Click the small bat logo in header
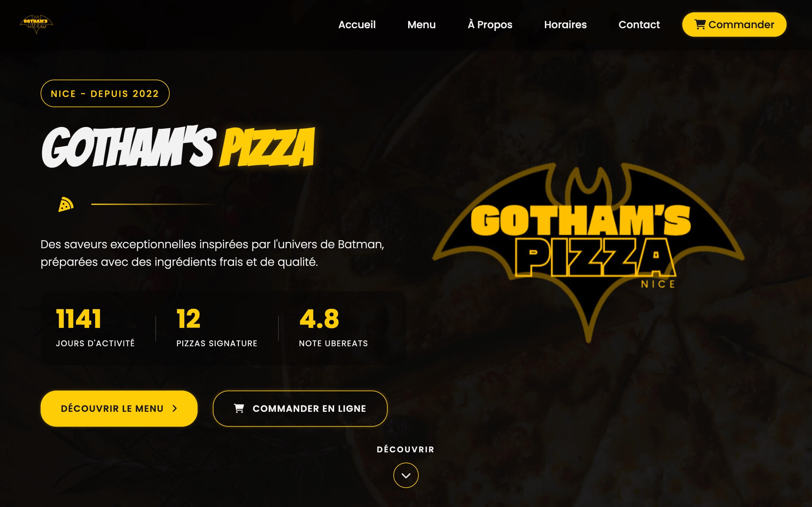This screenshot has width=812, height=507. coord(36,24)
